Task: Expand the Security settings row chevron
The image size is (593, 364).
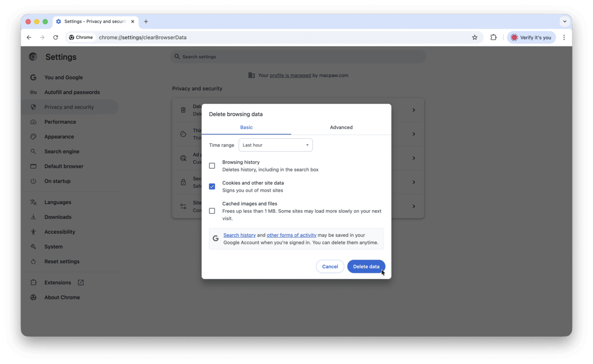Action: coord(414,182)
